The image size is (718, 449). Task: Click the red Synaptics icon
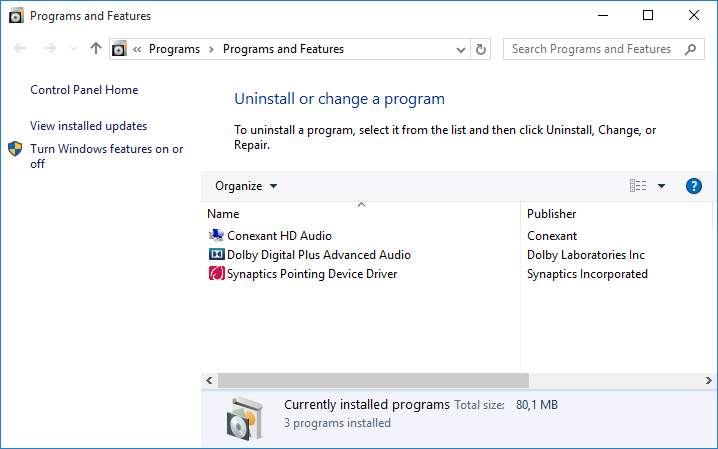coord(217,273)
